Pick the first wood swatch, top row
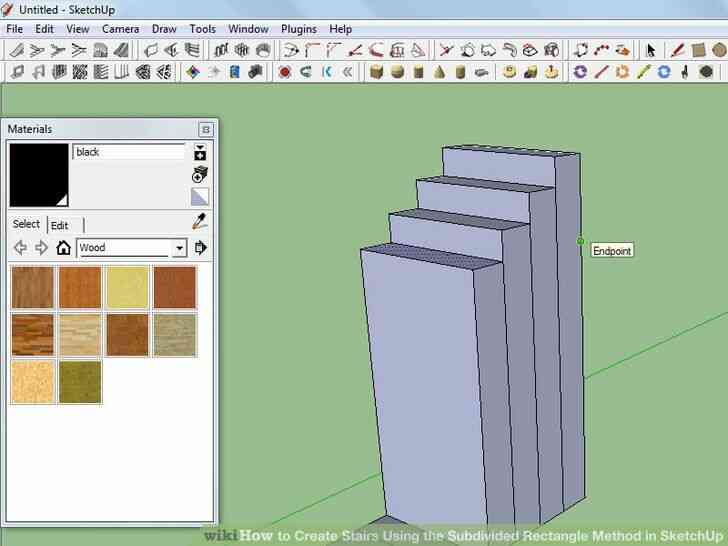This screenshot has height=546, width=728. tap(32, 287)
